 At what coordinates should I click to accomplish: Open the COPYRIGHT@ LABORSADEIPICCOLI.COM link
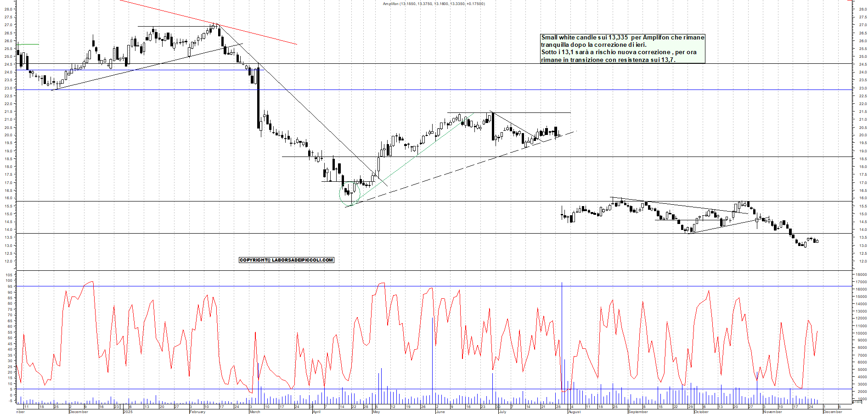(x=286, y=260)
